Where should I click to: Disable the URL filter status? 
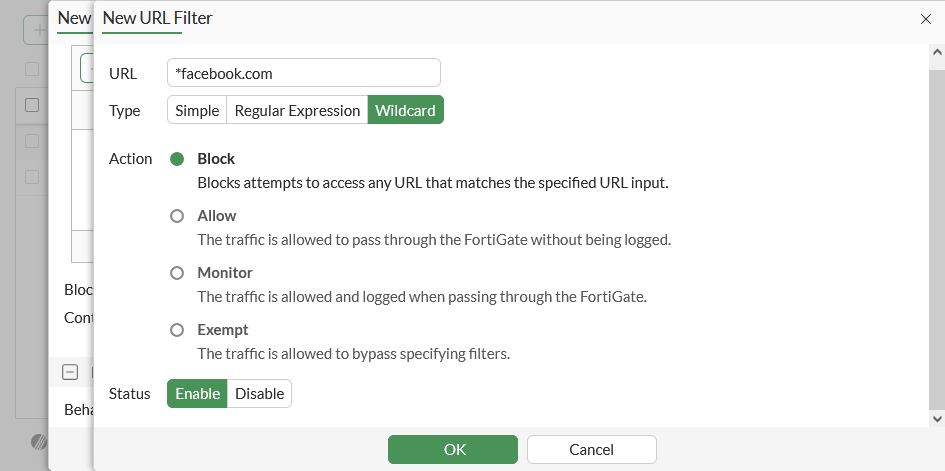click(x=260, y=393)
